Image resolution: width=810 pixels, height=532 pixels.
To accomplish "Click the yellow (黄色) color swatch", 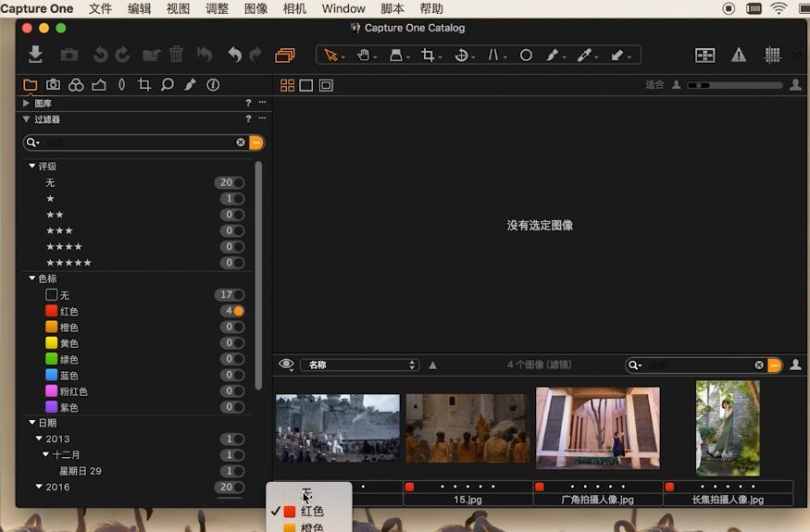I will (51, 343).
